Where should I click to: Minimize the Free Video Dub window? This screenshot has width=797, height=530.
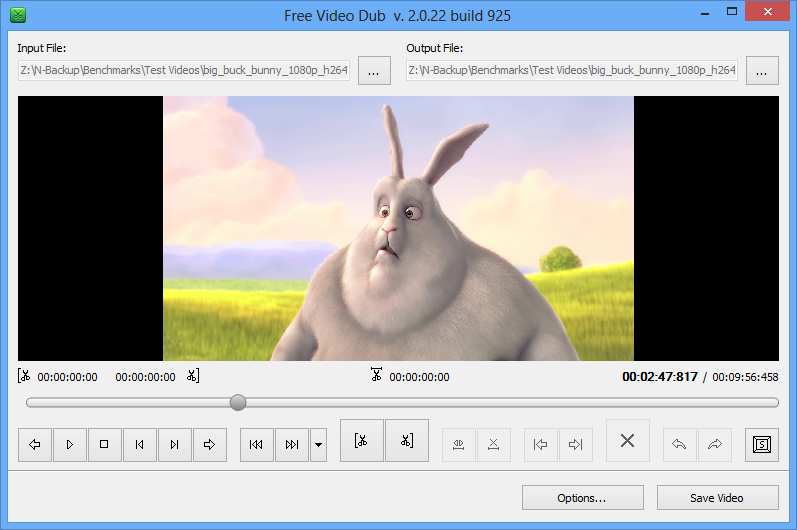click(x=704, y=12)
